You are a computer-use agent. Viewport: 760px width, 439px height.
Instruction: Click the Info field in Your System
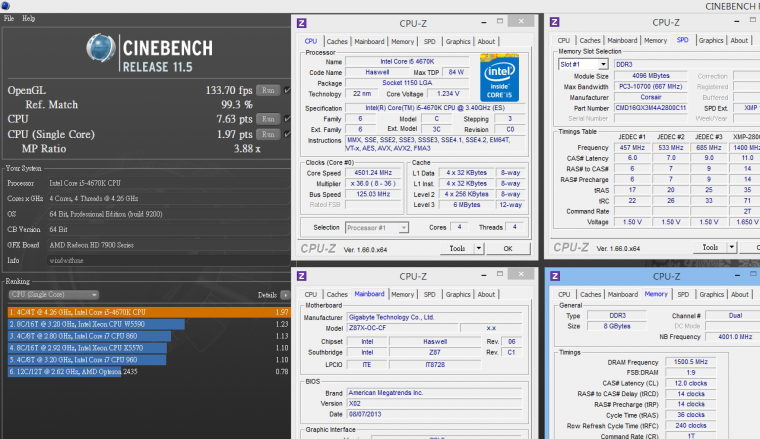coord(168,261)
